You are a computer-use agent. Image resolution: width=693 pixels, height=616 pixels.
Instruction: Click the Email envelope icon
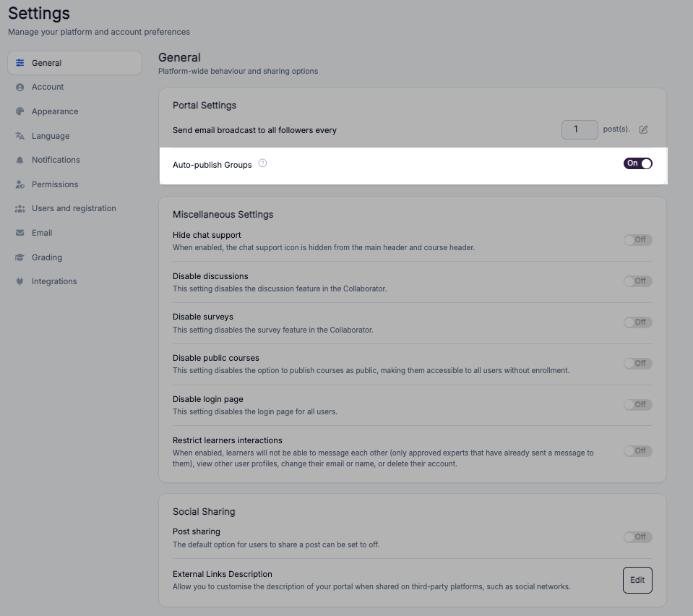[20, 233]
